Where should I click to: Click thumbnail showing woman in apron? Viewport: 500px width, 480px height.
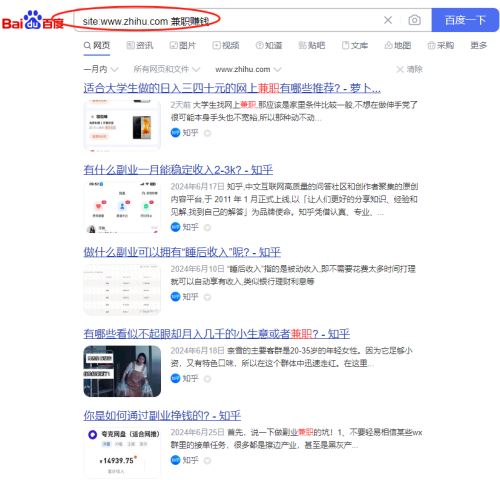122,371
